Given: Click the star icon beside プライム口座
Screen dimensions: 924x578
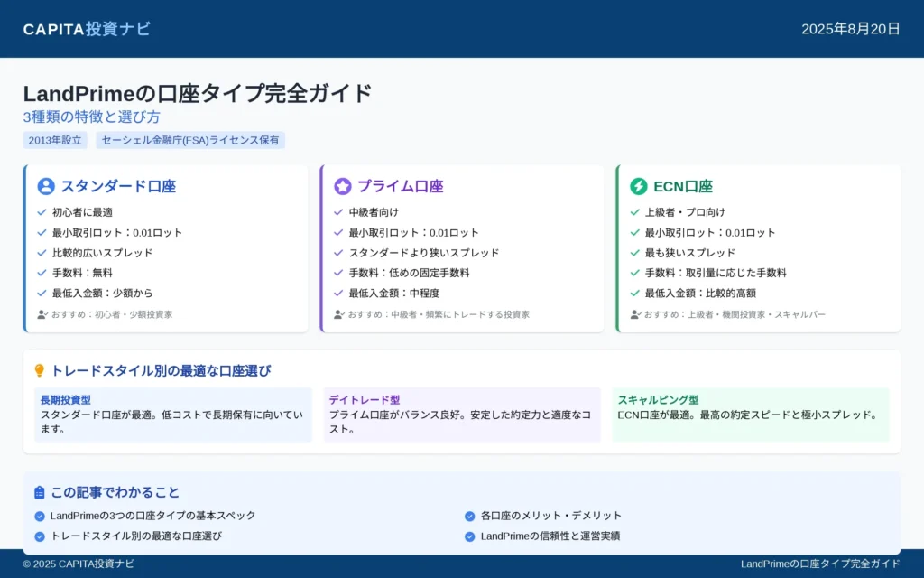Looking at the screenshot, I should [x=342, y=186].
